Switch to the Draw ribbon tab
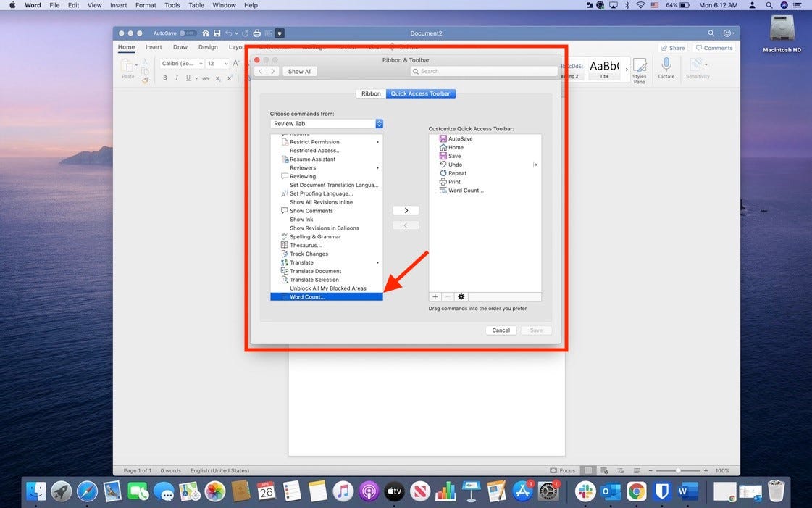812x508 pixels. [180, 47]
